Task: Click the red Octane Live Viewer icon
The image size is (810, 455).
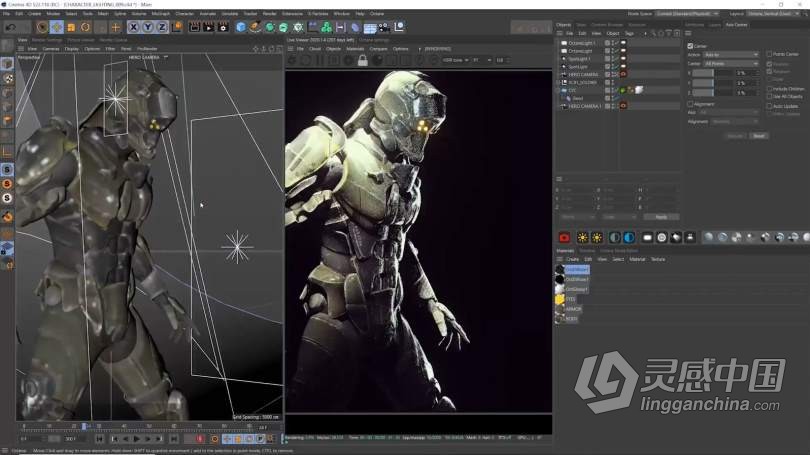Action: point(564,238)
